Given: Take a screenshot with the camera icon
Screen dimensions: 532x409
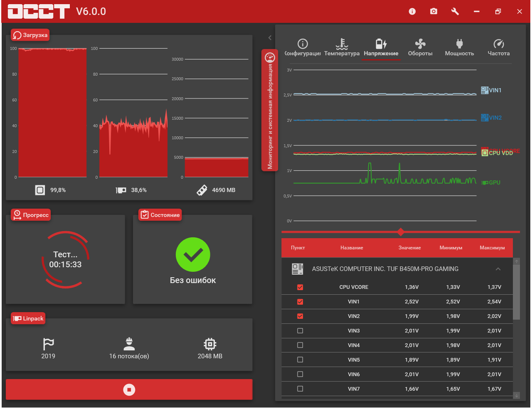Looking at the screenshot, I should pyautogui.click(x=433, y=11).
